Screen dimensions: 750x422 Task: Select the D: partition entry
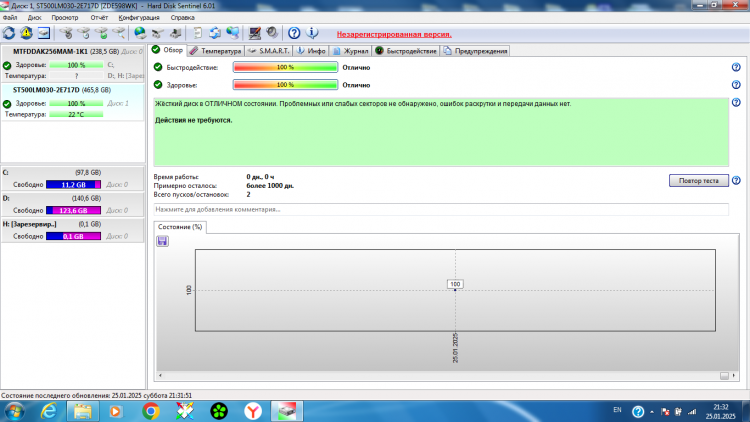[73, 204]
